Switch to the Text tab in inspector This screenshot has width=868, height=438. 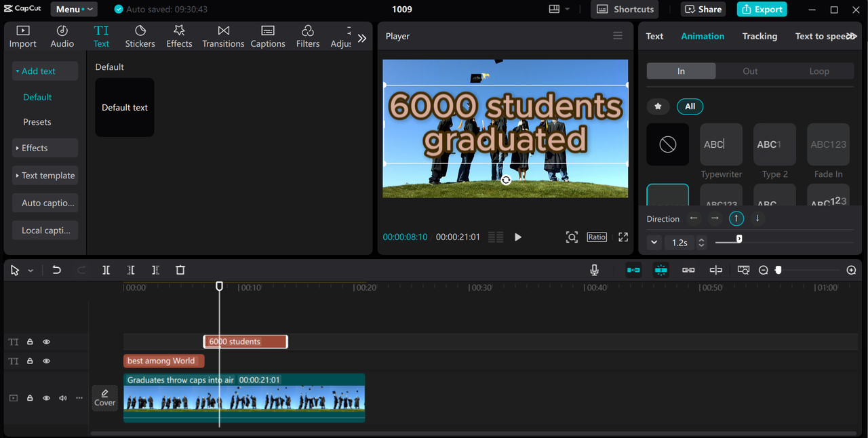[654, 36]
